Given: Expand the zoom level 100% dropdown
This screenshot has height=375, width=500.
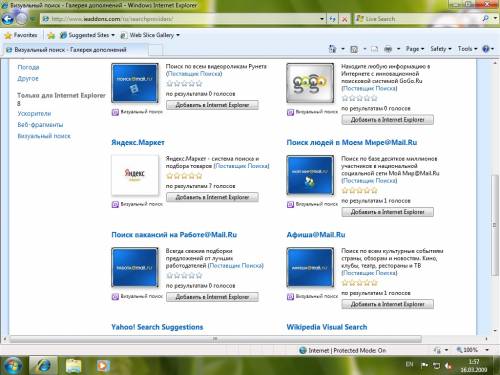Looking at the screenshot, I should [487, 350].
